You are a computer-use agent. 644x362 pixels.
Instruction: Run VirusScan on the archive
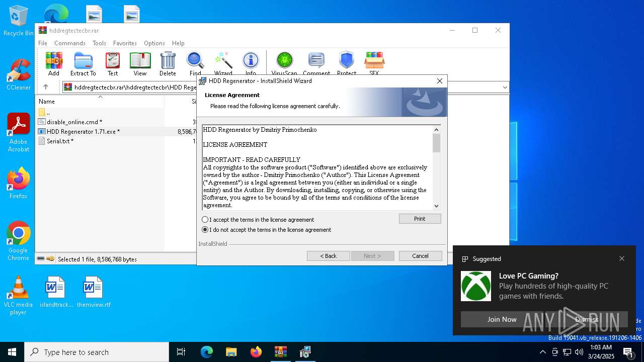pyautogui.click(x=284, y=64)
